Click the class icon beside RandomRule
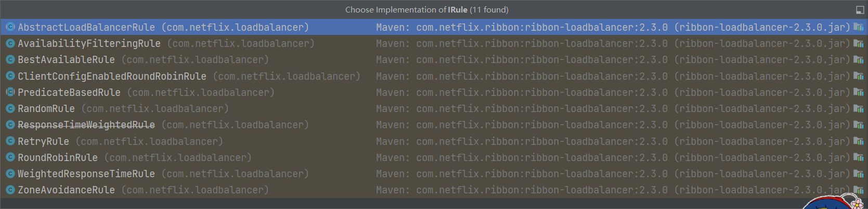 click(10, 108)
